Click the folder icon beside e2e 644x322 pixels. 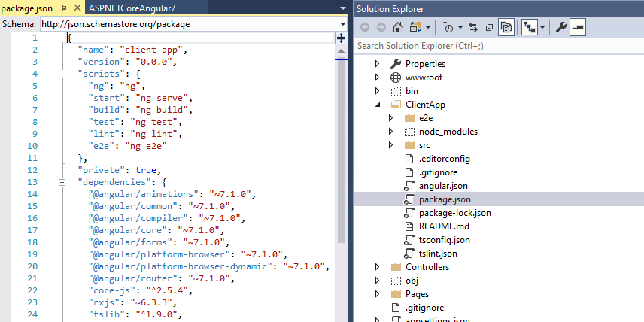tap(409, 118)
